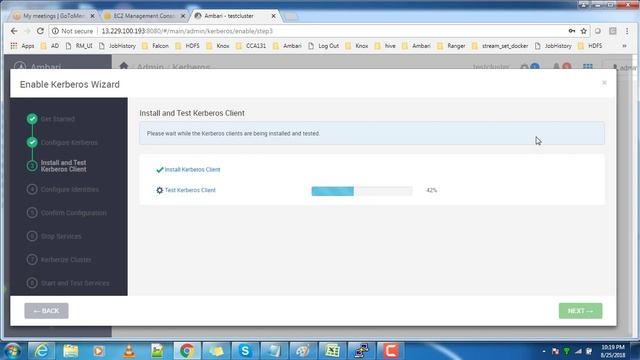640x360 pixels.
Task: Close the Enable Kerberos Wizard dialog
Action: [x=604, y=83]
